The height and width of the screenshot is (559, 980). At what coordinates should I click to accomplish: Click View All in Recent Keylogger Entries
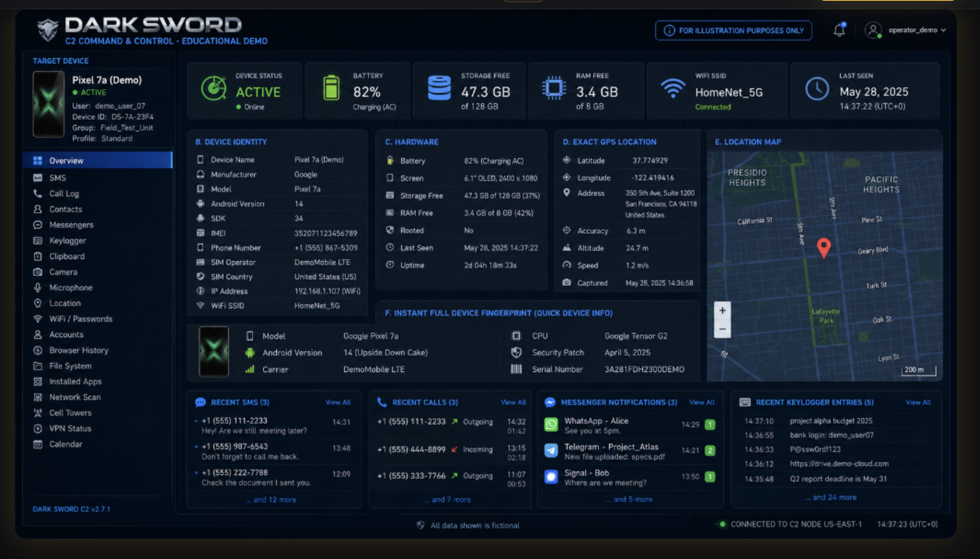918,402
